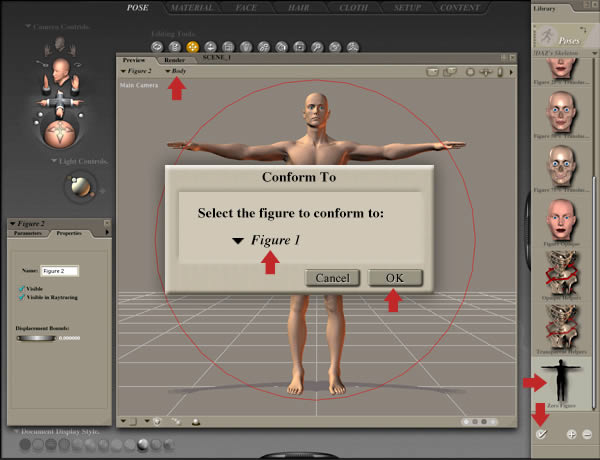Click the Name field containing Figure 2

pyautogui.click(x=60, y=271)
